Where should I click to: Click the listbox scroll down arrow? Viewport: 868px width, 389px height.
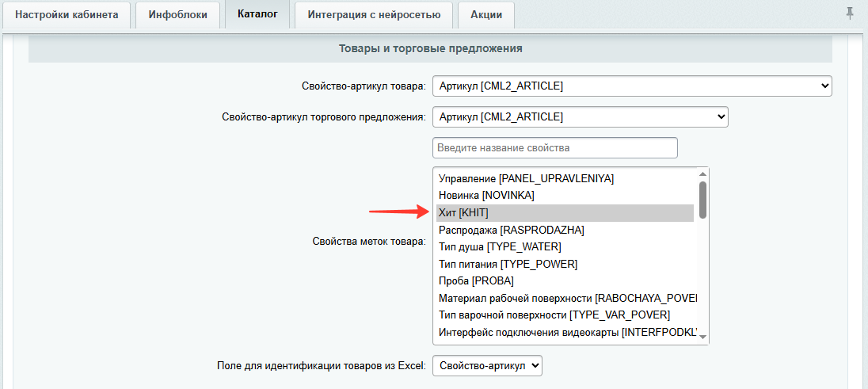click(x=702, y=337)
